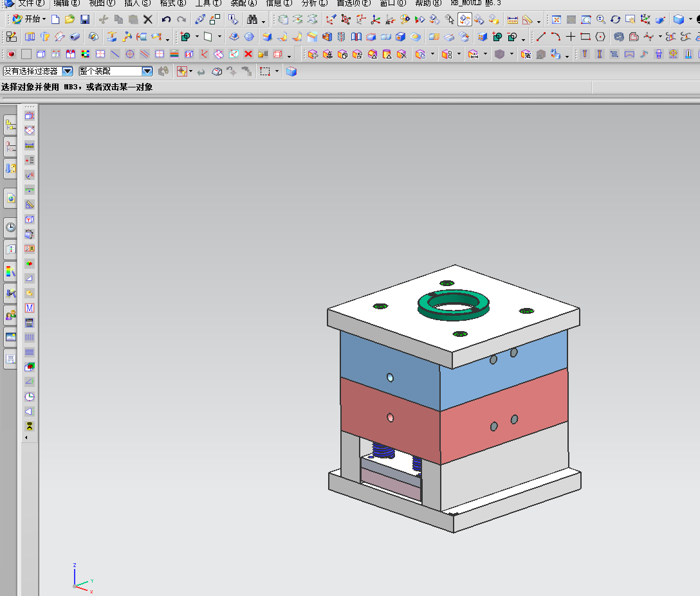
Task: Click the Zoom magnifier icon
Action: click(x=601, y=19)
